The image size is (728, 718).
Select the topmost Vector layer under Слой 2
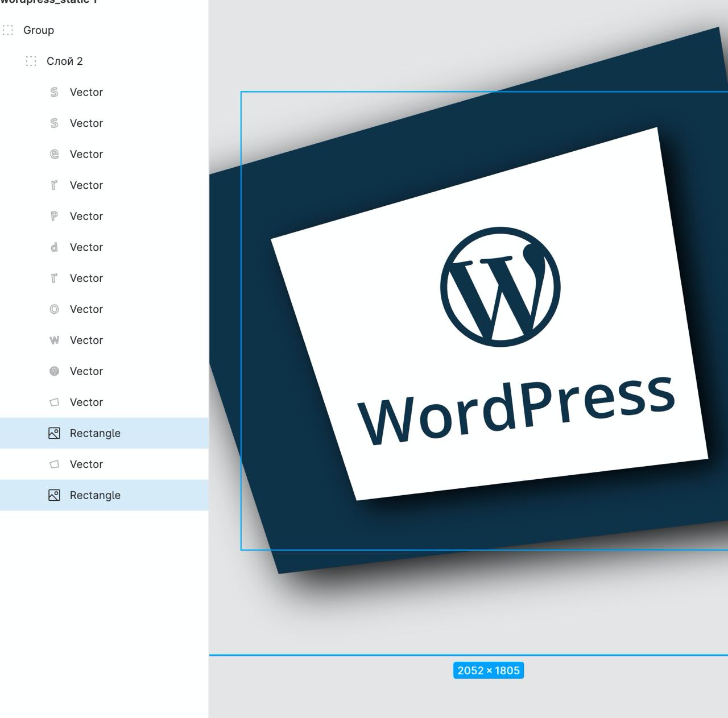tap(104, 92)
